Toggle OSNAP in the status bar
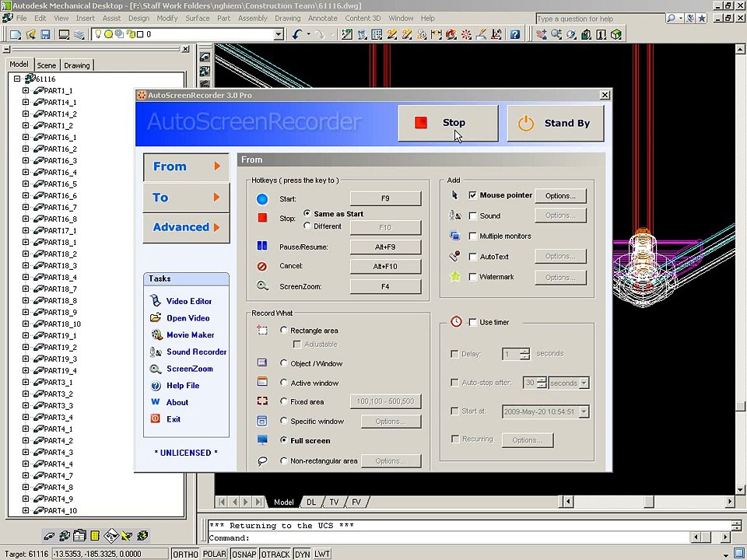The image size is (747, 560). coord(244,554)
